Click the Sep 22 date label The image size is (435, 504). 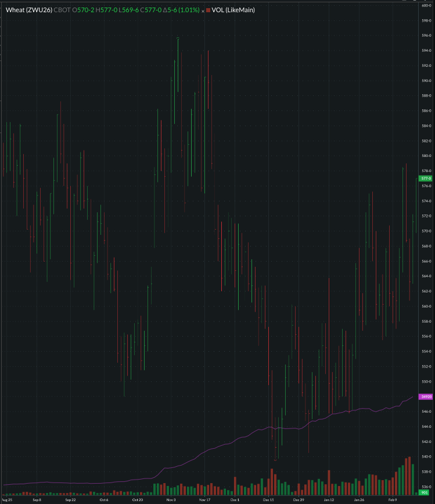click(70, 499)
